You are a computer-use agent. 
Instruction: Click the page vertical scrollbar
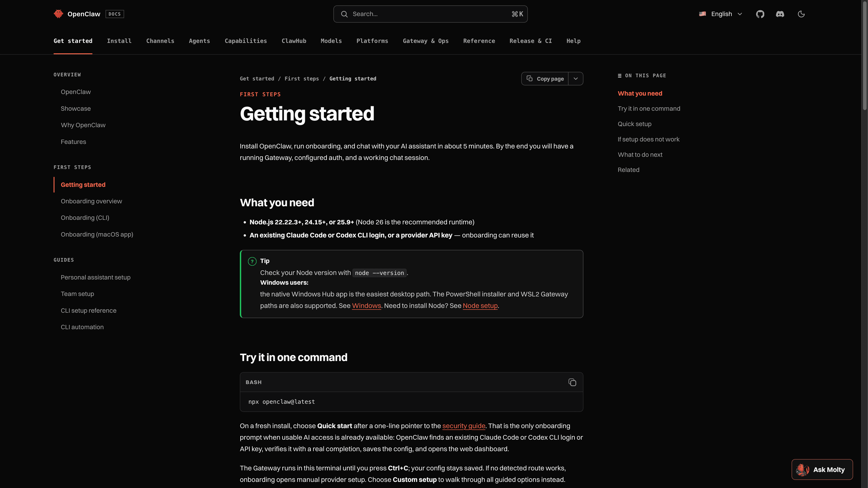pyautogui.click(x=865, y=56)
